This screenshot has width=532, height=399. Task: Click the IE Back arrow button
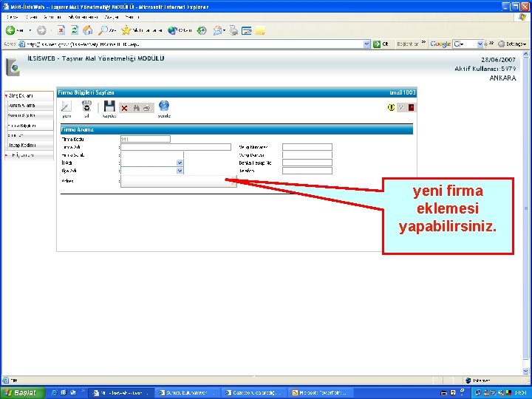10,30
